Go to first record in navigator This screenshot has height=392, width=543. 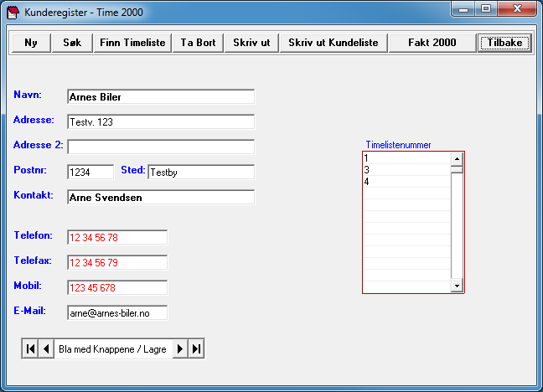(x=30, y=349)
